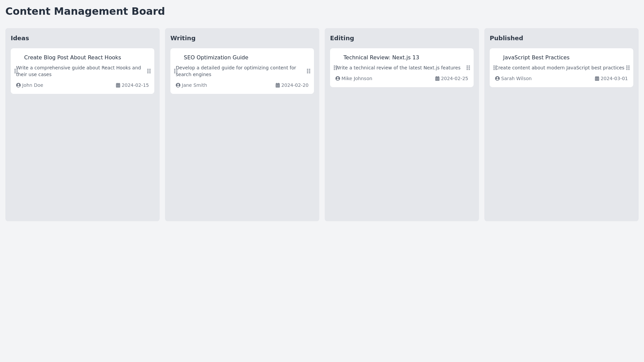Click the calendar icon next to 2024-02-15
Image resolution: width=644 pixels, height=362 pixels.
(118, 85)
